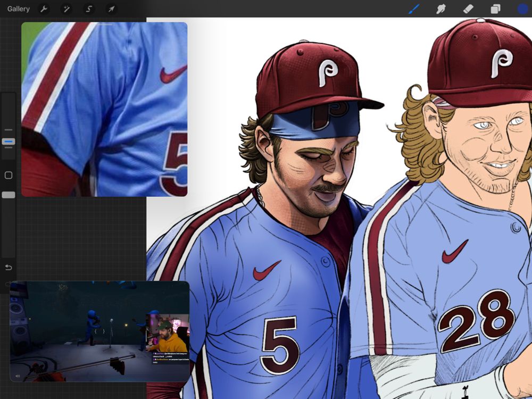The image size is (532, 399).
Task: Click the brush opacity slider handle
Action: click(9, 195)
